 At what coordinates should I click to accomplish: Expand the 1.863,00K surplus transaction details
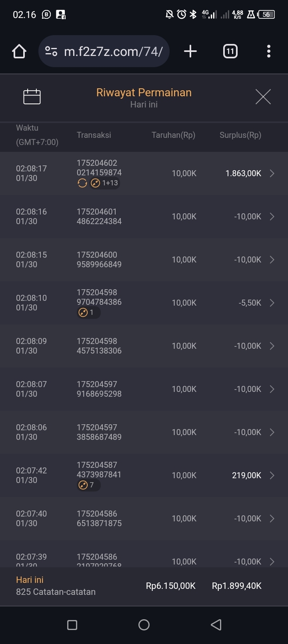click(x=272, y=173)
